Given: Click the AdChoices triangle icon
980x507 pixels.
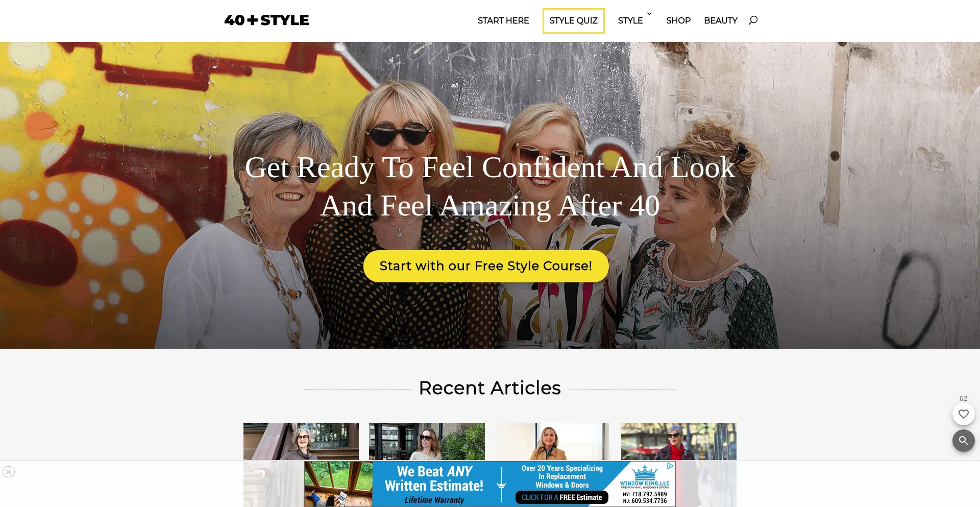Looking at the screenshot, I should 670,466.
